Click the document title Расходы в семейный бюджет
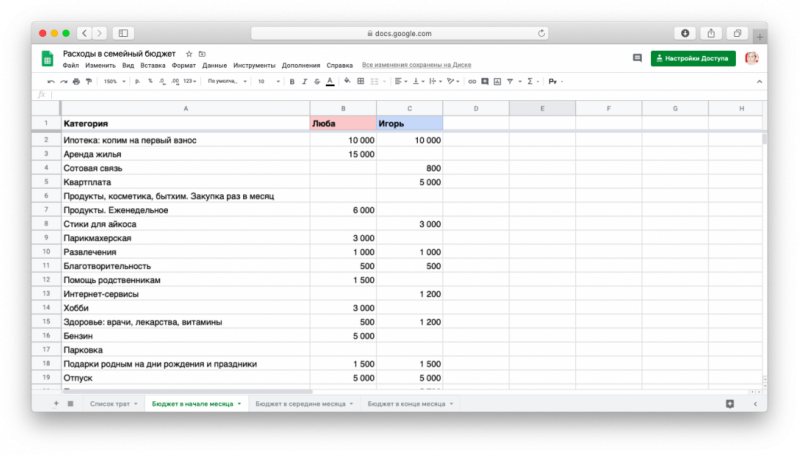 (x=119, y=54)
